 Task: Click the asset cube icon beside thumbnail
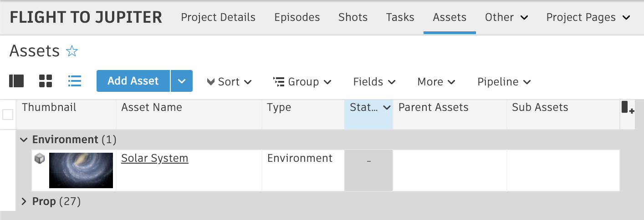tap(40, 159)
